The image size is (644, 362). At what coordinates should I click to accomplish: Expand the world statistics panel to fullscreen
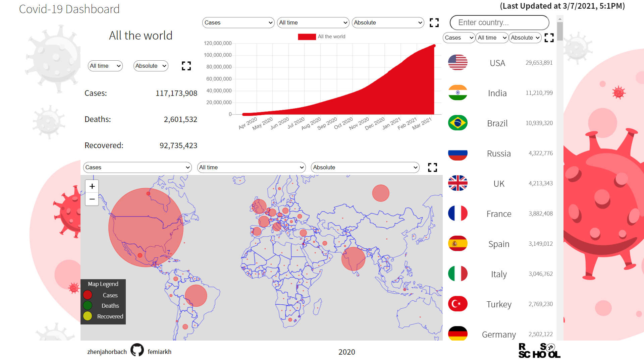(x=186, y=66)
